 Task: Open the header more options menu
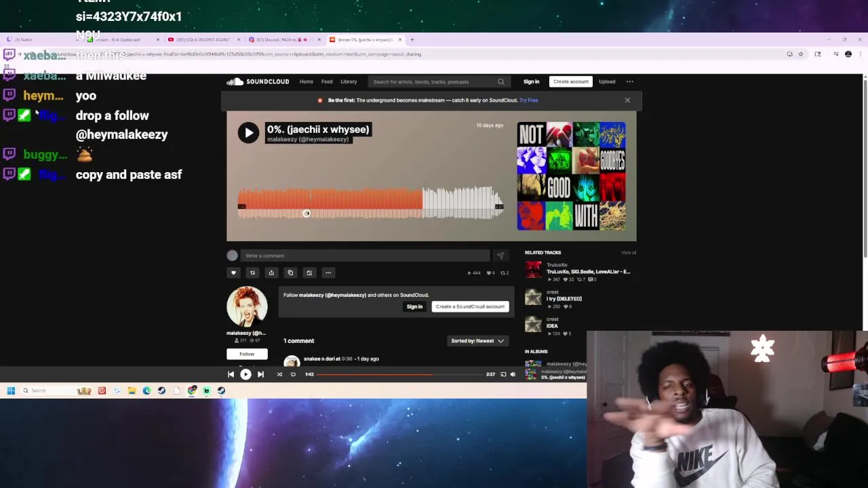(x=629, y=81)
